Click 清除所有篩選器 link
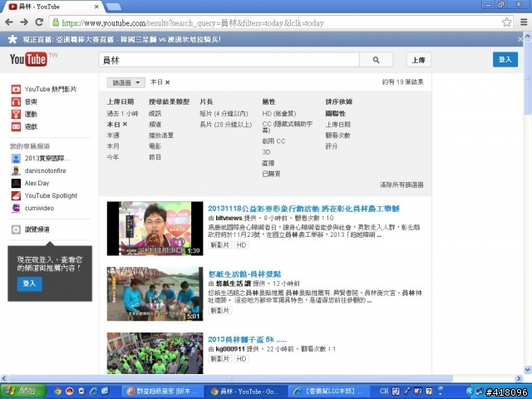Viewport: 532px width, 399px height. point(401,185)
